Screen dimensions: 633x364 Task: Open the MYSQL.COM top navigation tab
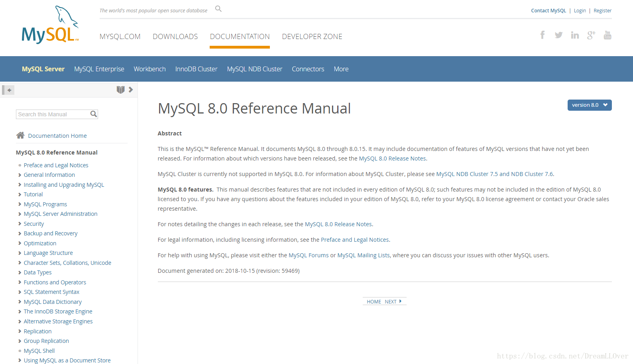point(120,37)
